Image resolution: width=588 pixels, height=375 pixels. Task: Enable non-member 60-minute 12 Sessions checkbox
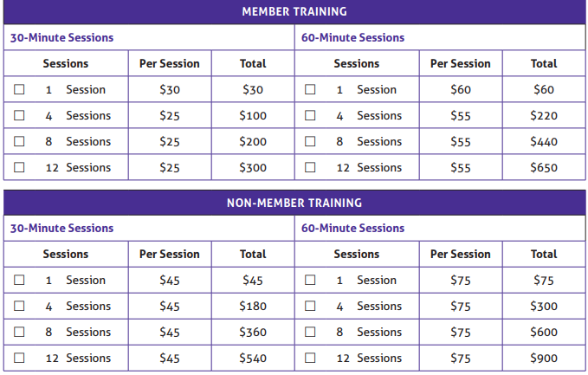(310, 358)
